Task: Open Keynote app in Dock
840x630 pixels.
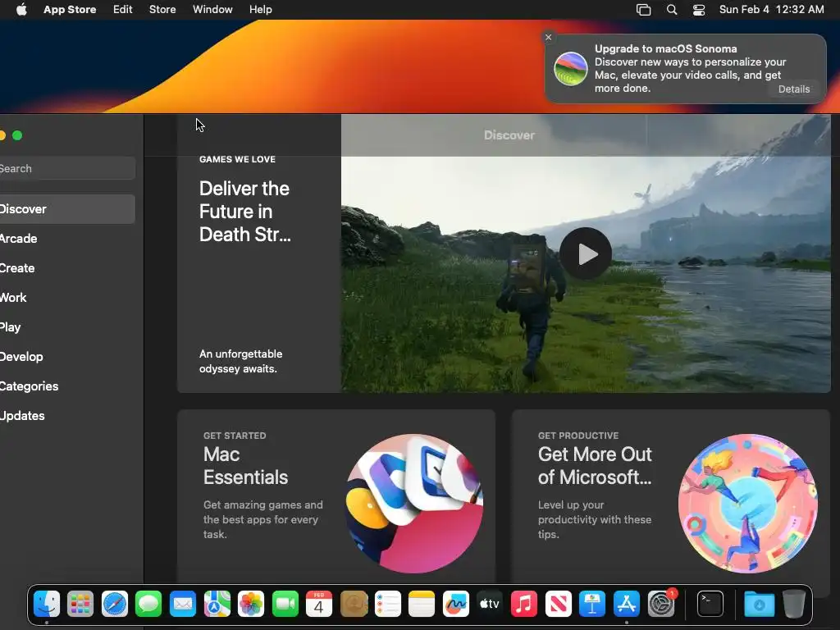Action: (x=592, y=605)
